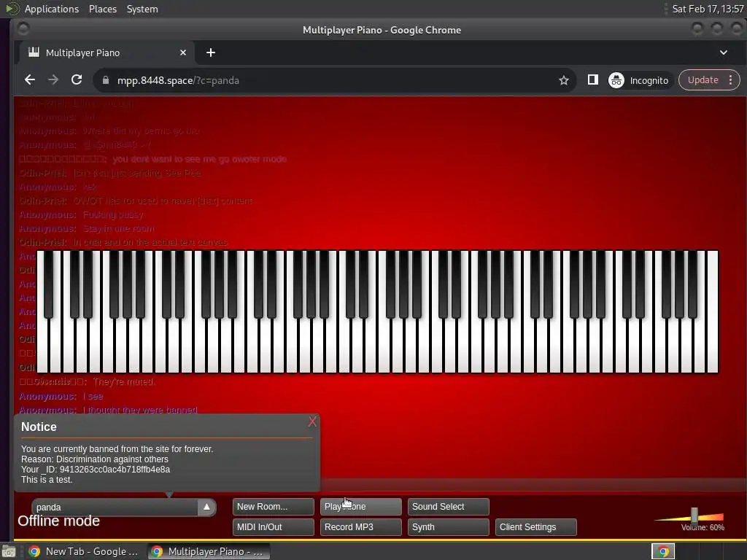Click the ban Reason: Discrimination against others line
Viewport: 747px width, 560px height.
(95, 459)
